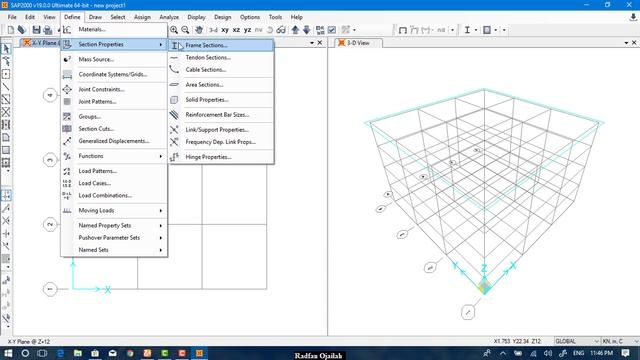Close the X-Y Plane pane
Screen dimensions: 640x360
tap(320, 43)
